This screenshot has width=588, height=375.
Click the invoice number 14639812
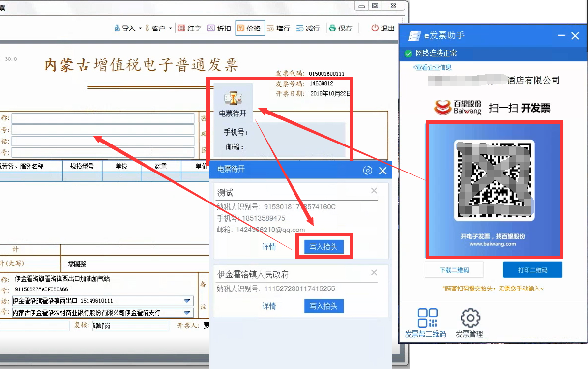pyautogui.click(x=322, y=83)
